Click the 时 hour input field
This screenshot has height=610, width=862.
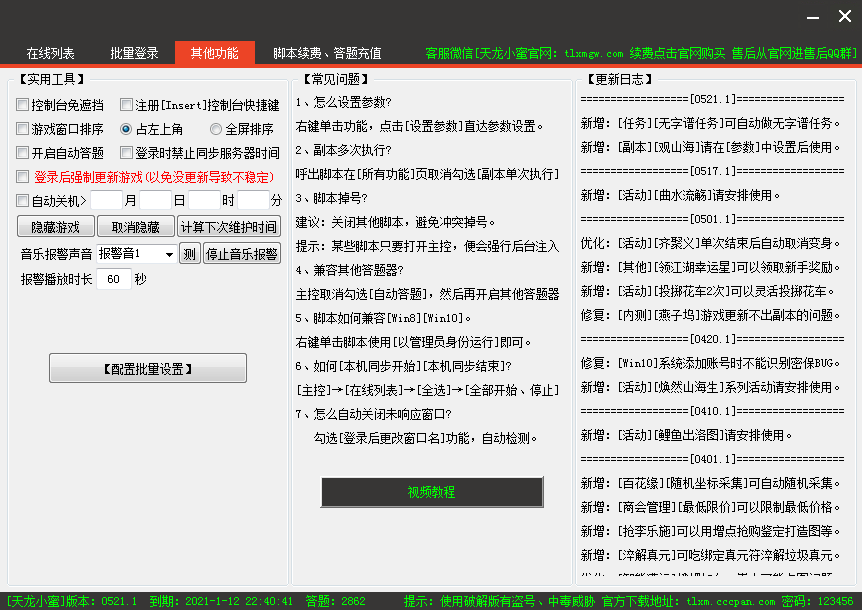click(205, 201)
